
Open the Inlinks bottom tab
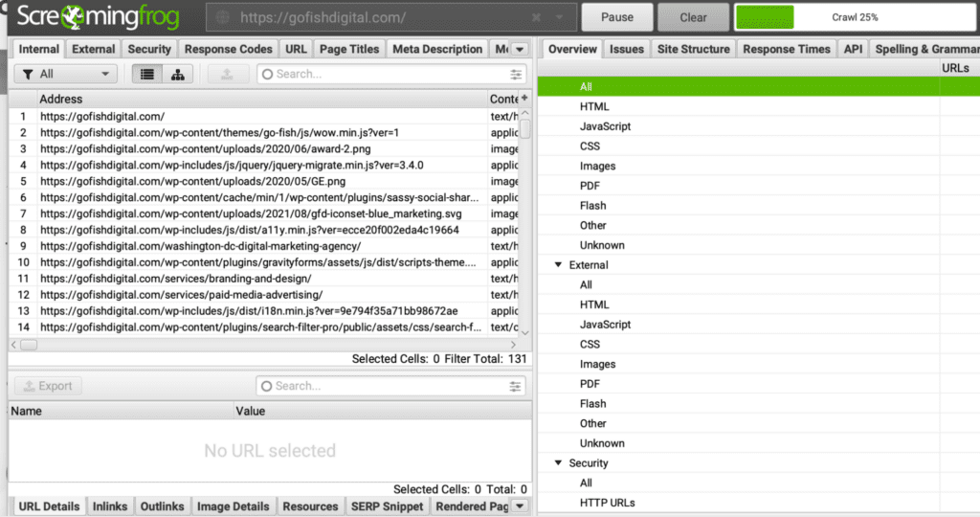point(110,506)
